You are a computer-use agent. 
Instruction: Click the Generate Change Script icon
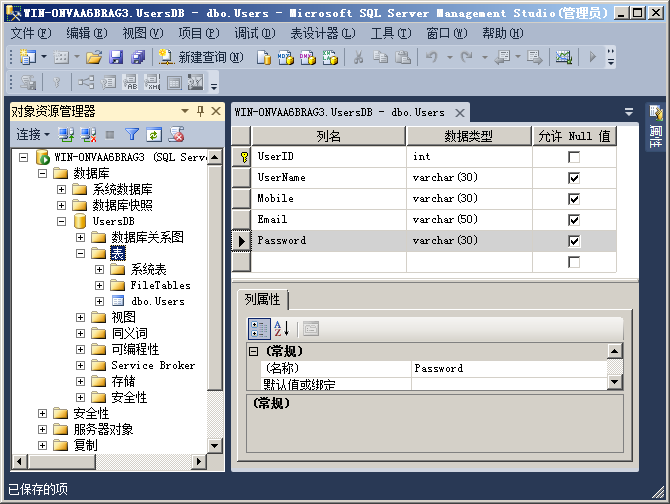pyautogui.click(x=28, y=82)
